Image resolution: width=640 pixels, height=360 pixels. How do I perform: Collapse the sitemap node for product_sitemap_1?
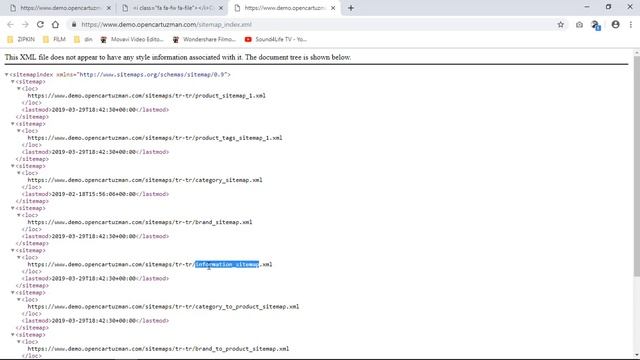13,82
